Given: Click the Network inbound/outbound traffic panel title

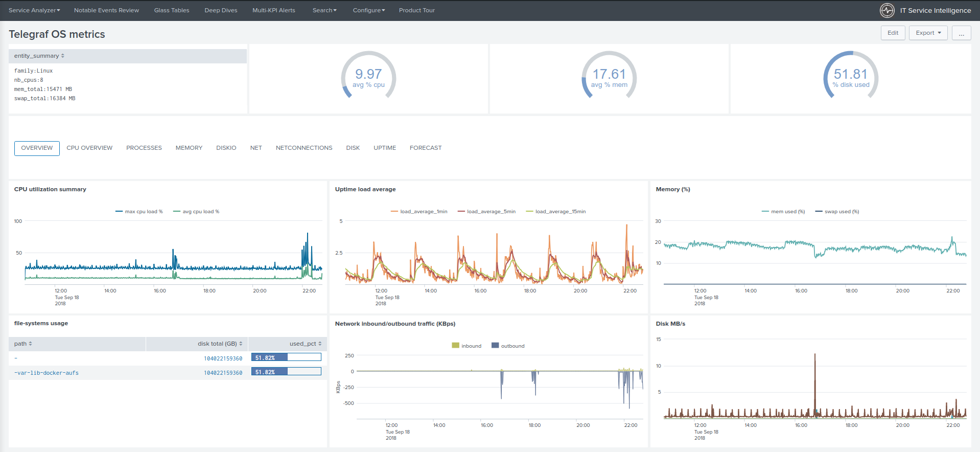Looking at the screenshot, I should (395, 324).
